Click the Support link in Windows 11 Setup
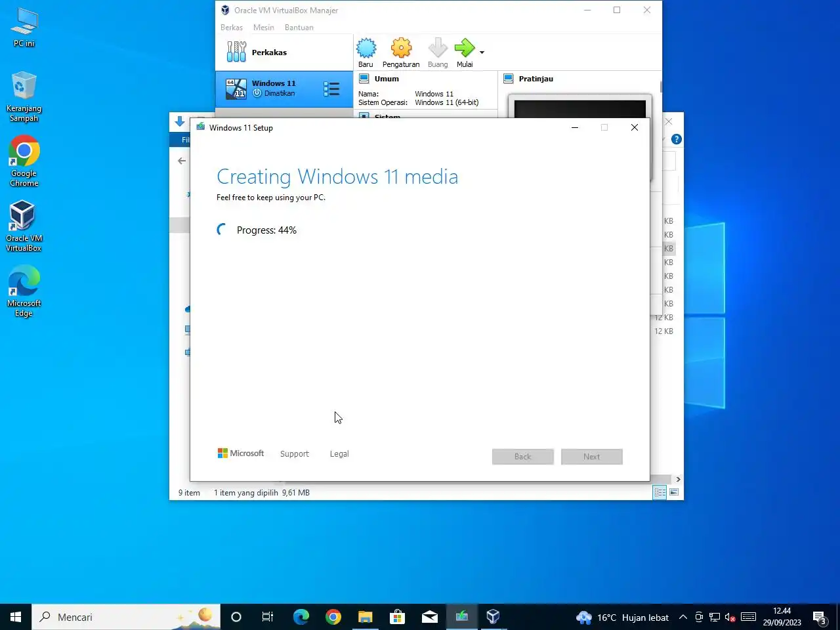The width and height of the screenshot is (840, 630). [x=294, y=454]
